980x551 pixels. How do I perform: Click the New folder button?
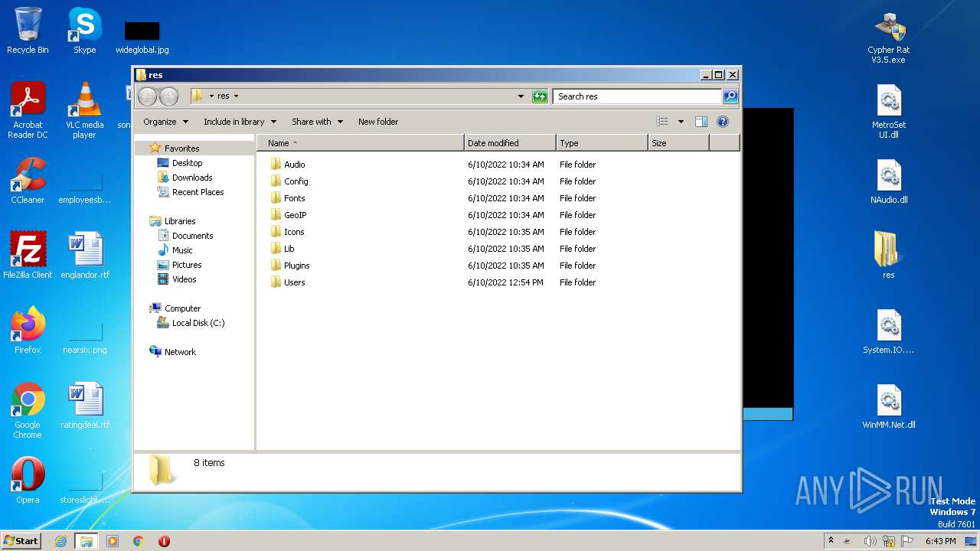coord(378,122)
